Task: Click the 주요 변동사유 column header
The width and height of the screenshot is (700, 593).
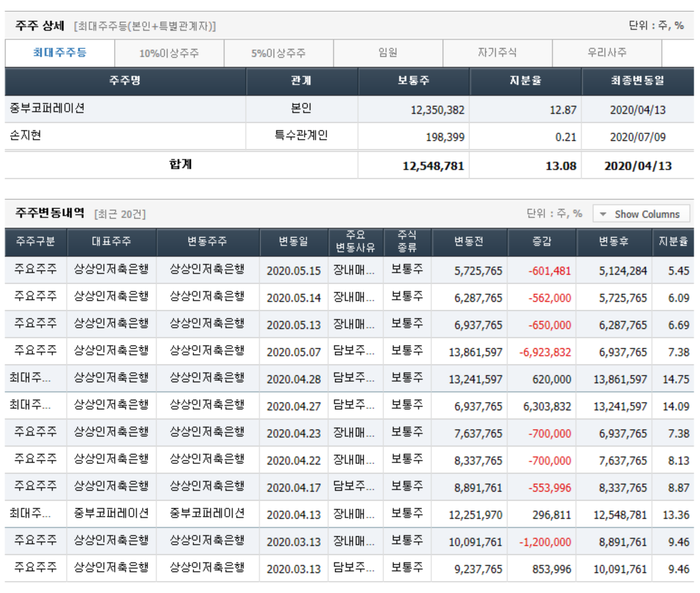Action: (x=355, y=242)
